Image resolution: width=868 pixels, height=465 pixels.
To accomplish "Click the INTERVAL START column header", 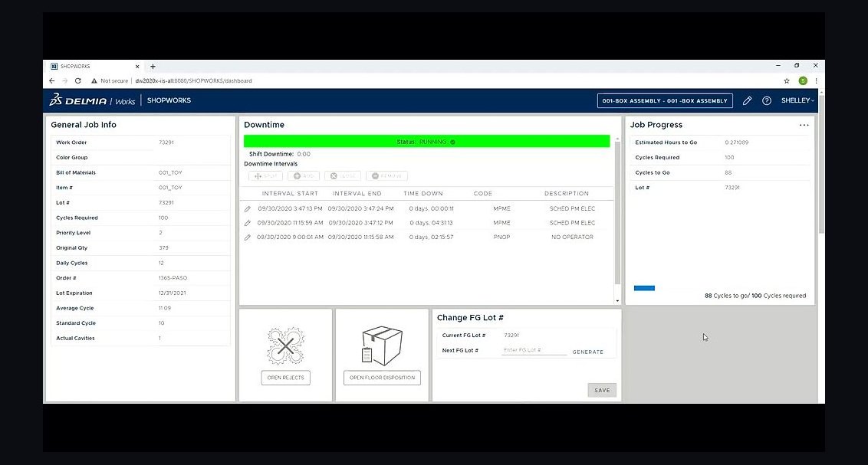I will pos(290,194).
